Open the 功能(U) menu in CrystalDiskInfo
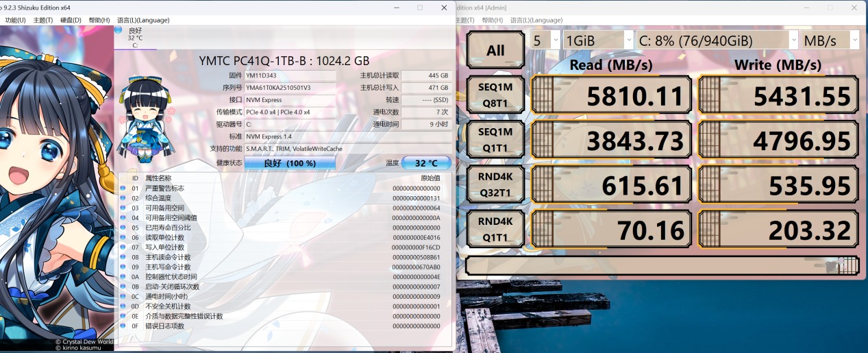Viewport: 868px width, 353px height. [x=15, y=20]
